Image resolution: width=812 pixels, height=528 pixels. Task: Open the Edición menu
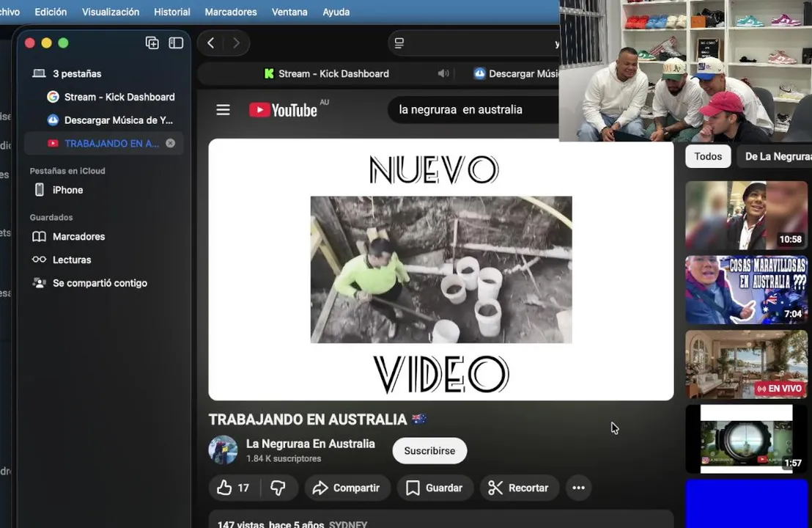tap(51, 12)
